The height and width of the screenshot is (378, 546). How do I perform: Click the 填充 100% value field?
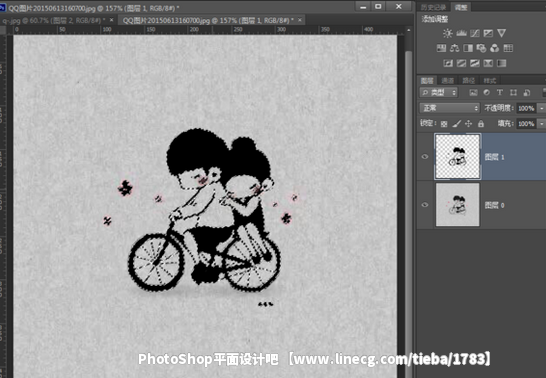pos(526,124)
